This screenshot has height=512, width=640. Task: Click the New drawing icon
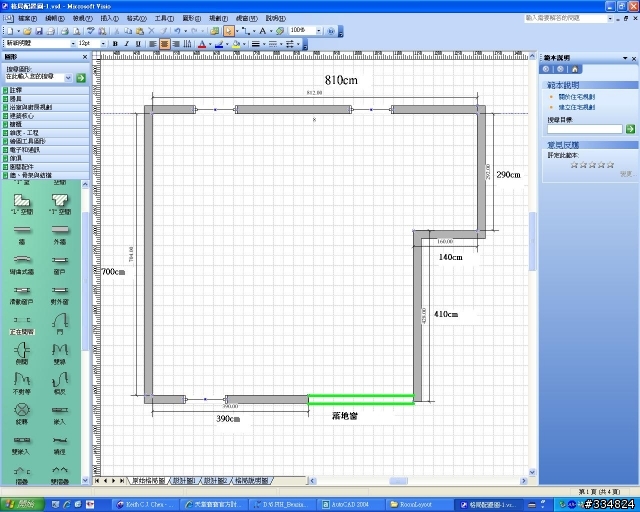point(10,31)
